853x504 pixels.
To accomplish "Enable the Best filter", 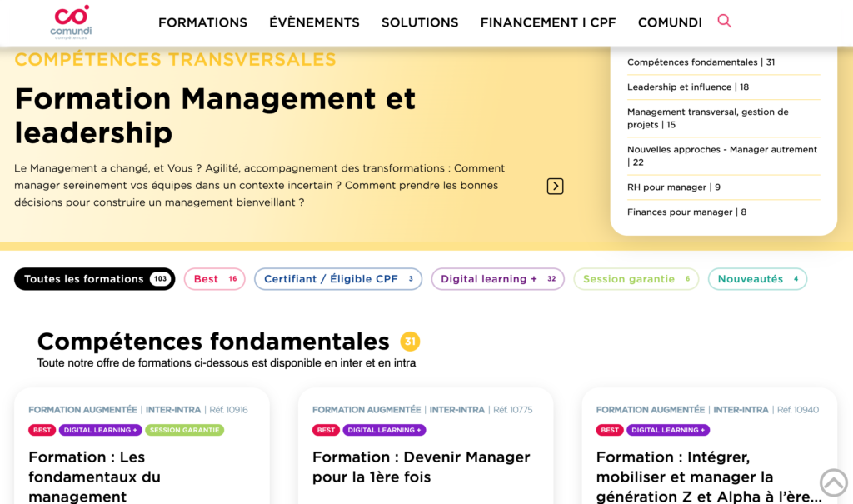I will pos(214,278).
